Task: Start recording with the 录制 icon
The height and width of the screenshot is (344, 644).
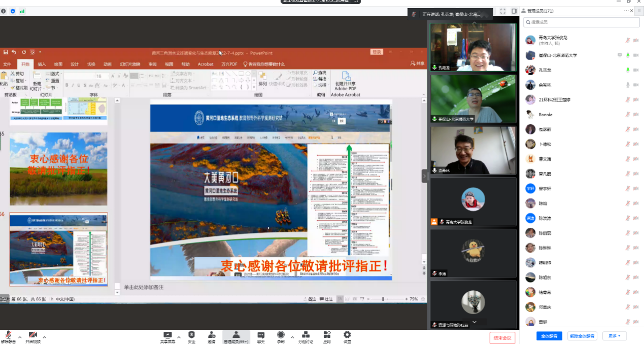Action: 281,336
